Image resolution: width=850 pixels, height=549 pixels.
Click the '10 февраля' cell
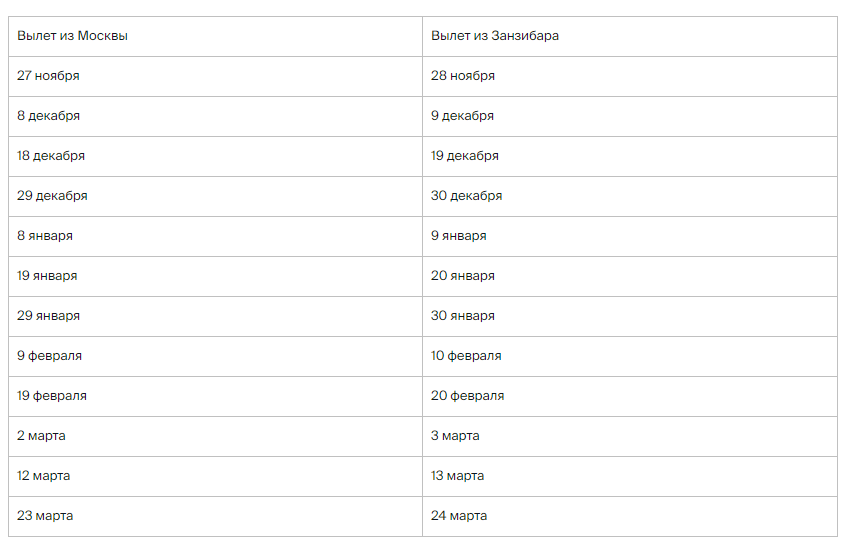tap(466, 356)
